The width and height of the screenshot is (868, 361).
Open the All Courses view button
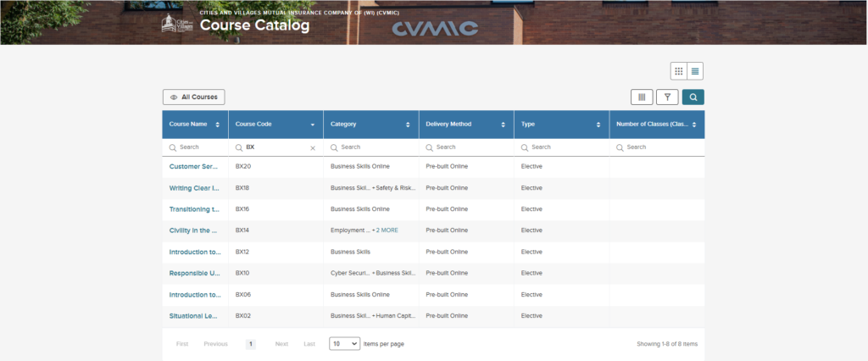pos(194,97)
